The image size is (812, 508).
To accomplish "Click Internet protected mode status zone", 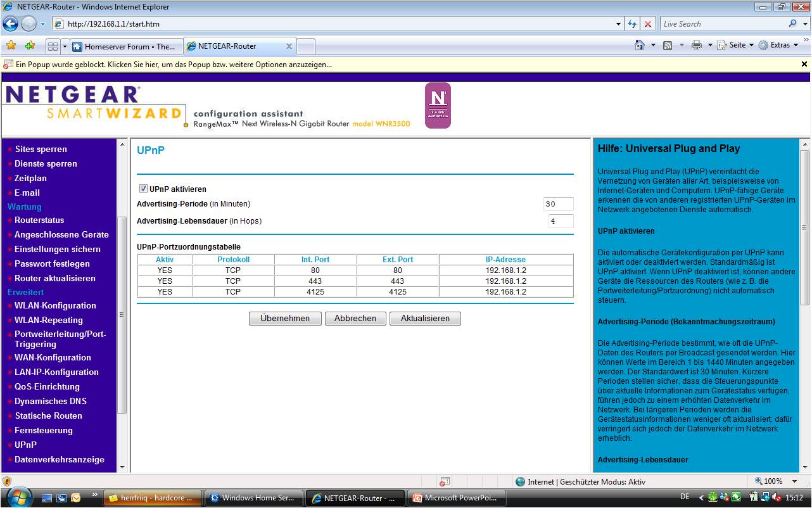I will coord(581,482).
